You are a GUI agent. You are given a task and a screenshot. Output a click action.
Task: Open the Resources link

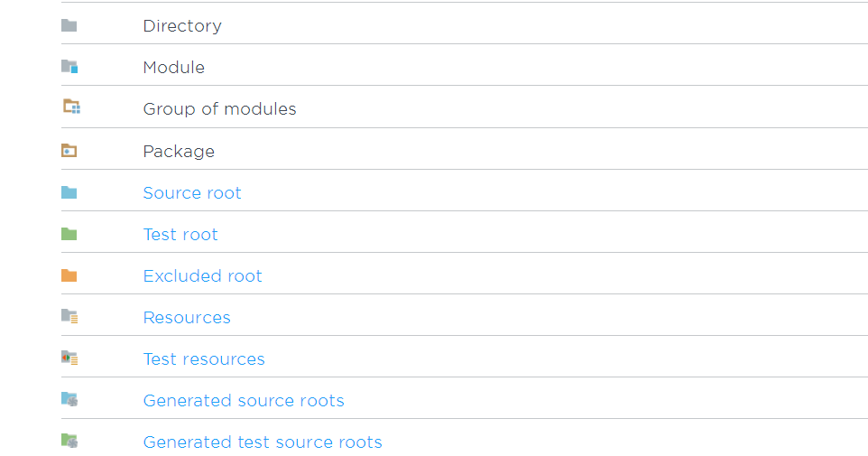(x=187, y=318)
